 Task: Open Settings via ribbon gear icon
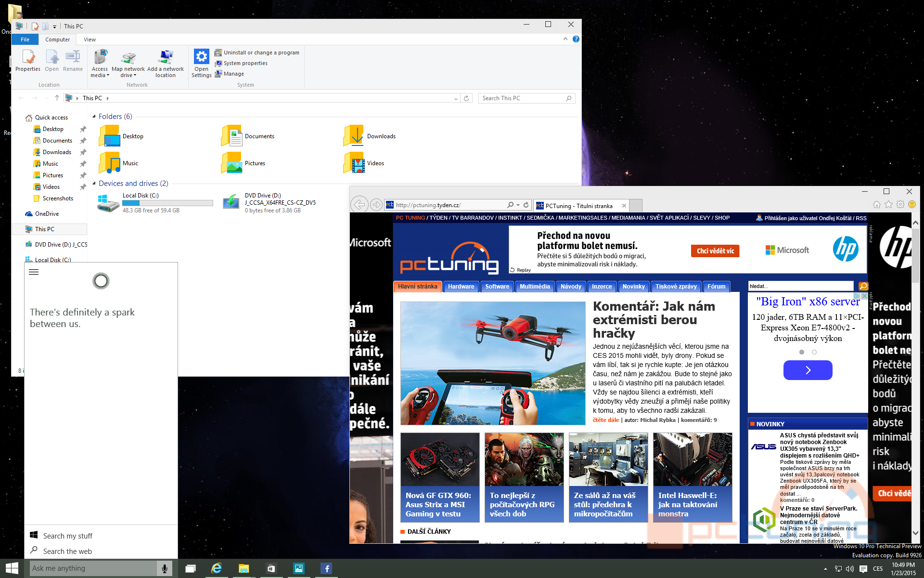(x=201, y=64)
